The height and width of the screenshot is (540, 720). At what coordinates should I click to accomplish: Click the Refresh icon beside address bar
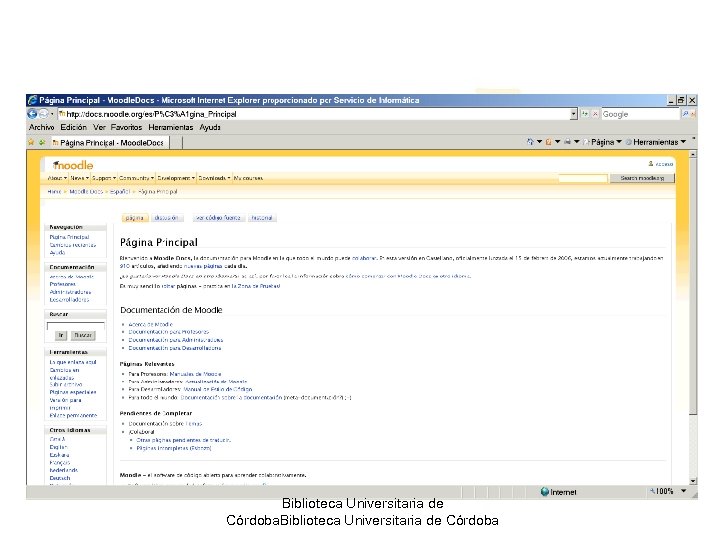(585, 114)
